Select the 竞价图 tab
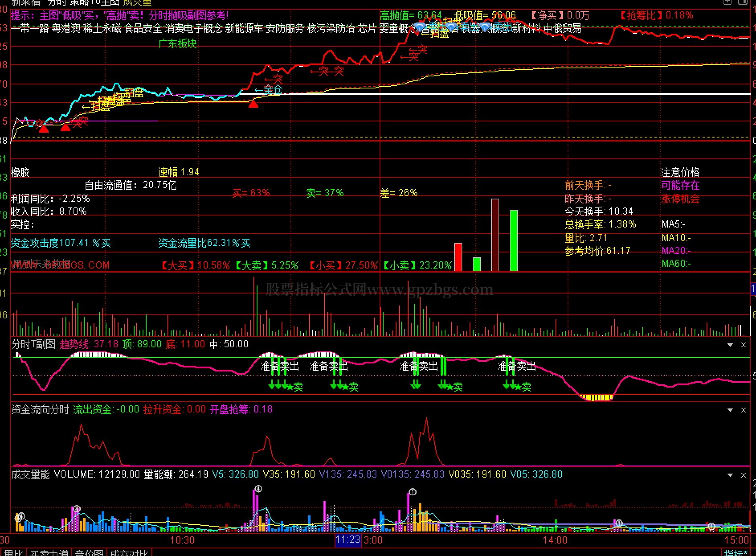The width and height of the screenshot is (756, 556). coord(89,552)
